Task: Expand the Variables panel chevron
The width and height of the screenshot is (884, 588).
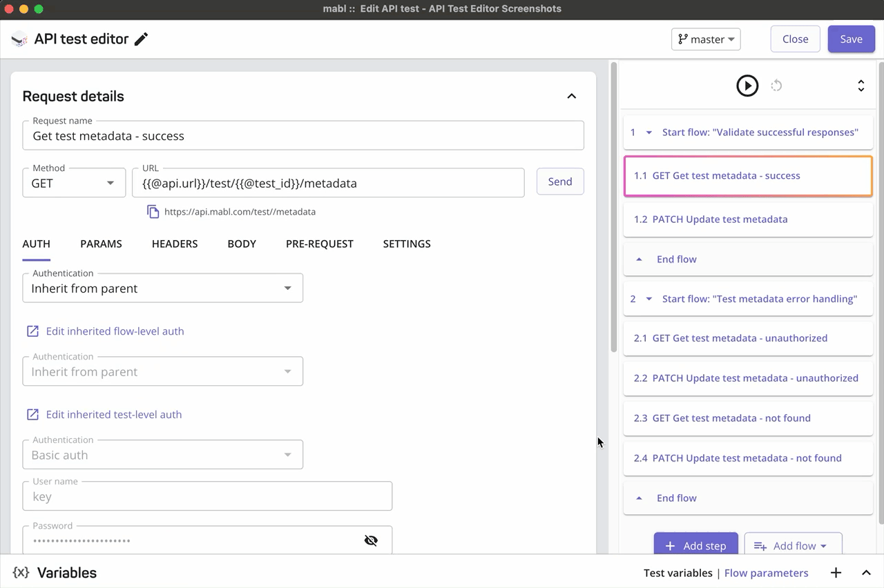Action: point(866,573)
